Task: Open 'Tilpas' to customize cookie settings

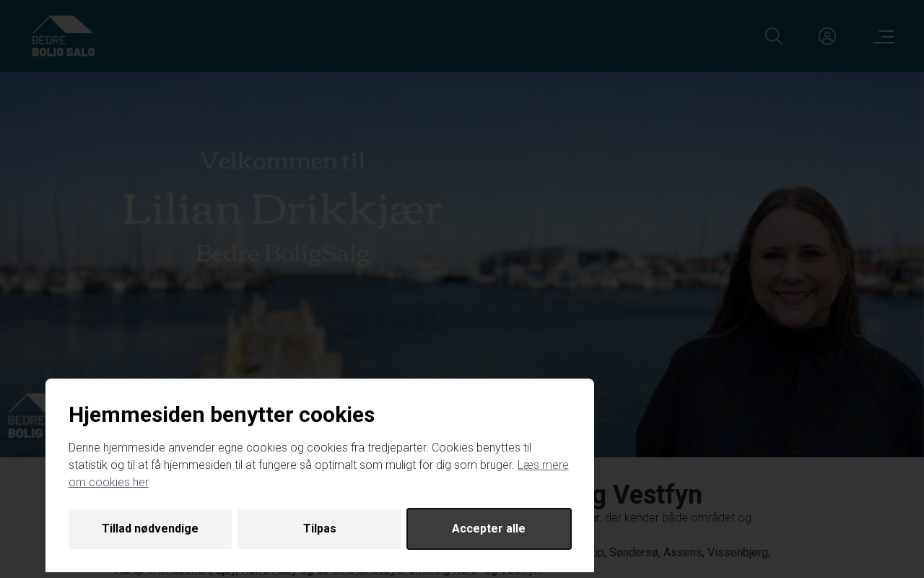Action: click(x=320, y=529)
